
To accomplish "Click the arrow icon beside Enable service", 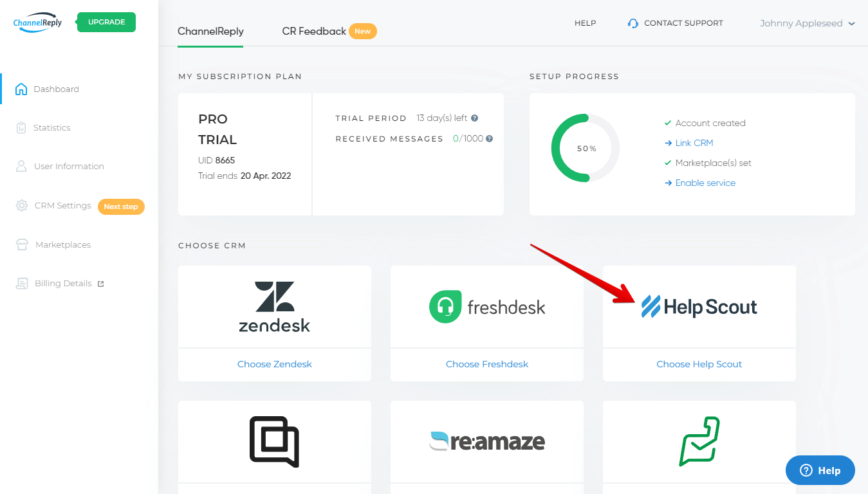I will (x=669, y=183).
